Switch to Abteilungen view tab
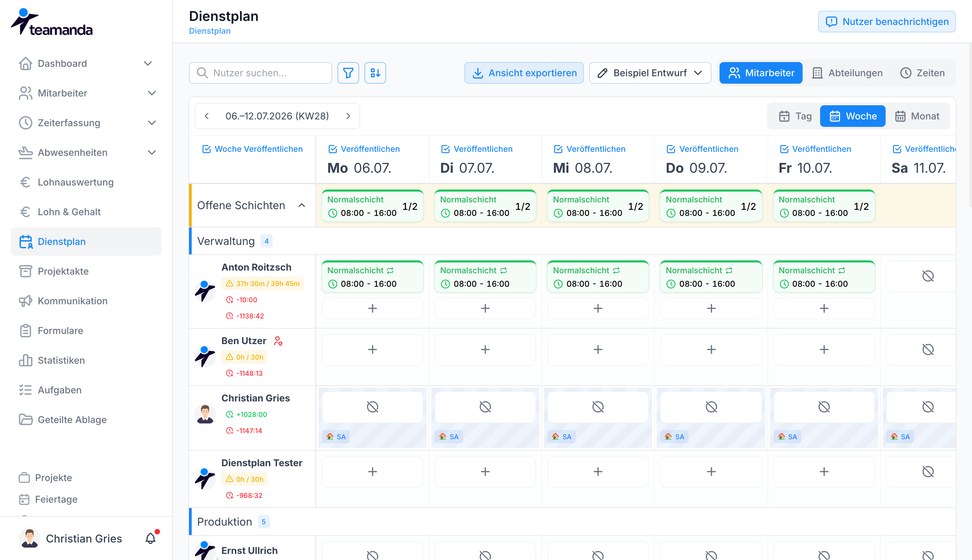This screenshot has width=972, height=560. pos(848,73)
